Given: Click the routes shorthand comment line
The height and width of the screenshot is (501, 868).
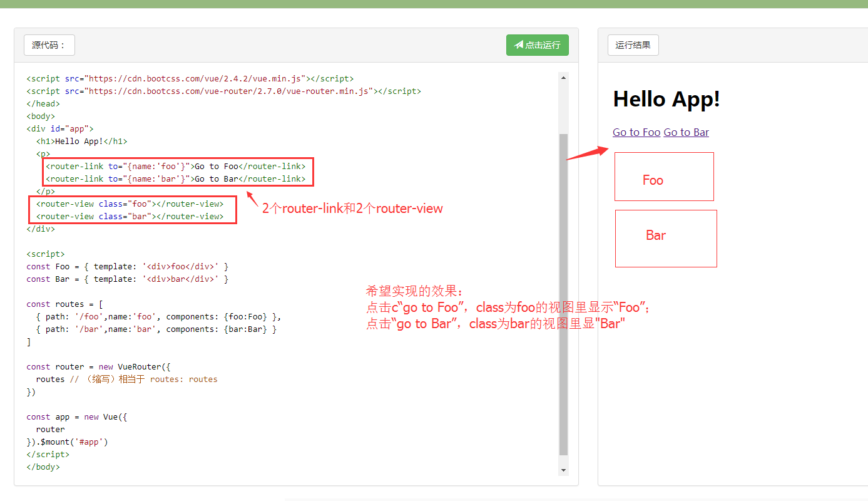Looking at the screenshot, I should [127, 379].
